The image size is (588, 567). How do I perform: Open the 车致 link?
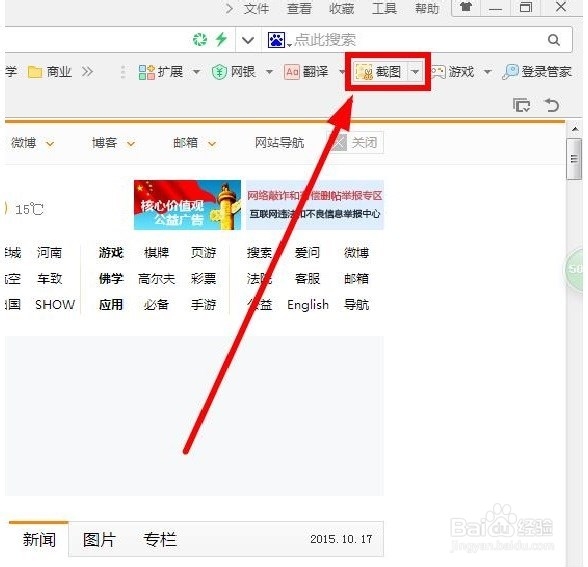coord(49,279)
